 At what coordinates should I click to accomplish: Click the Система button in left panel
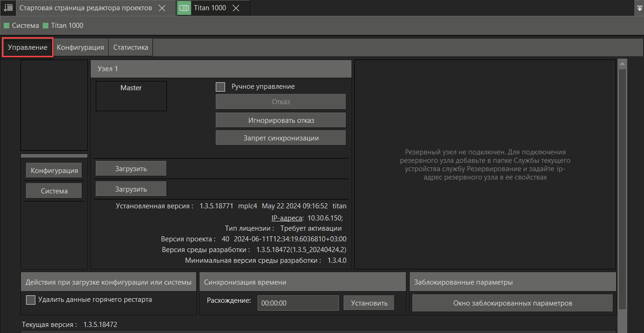pyautogui.click(x=54, y=191)
